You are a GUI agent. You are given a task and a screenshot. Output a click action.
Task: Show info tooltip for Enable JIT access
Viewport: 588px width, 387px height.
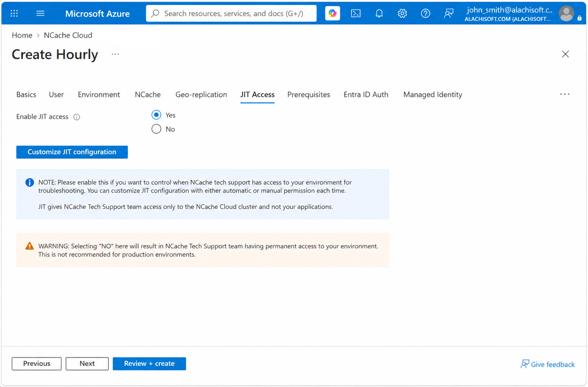77,117
